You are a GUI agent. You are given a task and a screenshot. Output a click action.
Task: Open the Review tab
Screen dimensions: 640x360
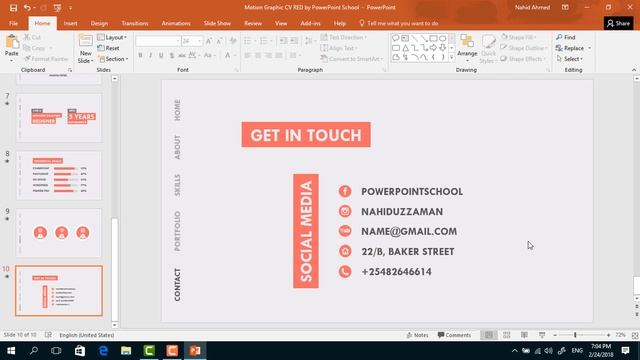[253, 23]
